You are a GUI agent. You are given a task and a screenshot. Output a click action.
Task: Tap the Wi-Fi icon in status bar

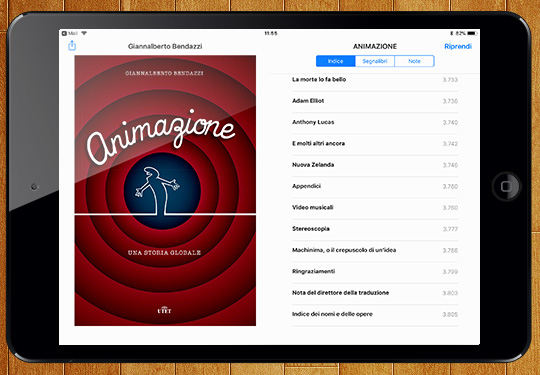click(x=84, y=33)
